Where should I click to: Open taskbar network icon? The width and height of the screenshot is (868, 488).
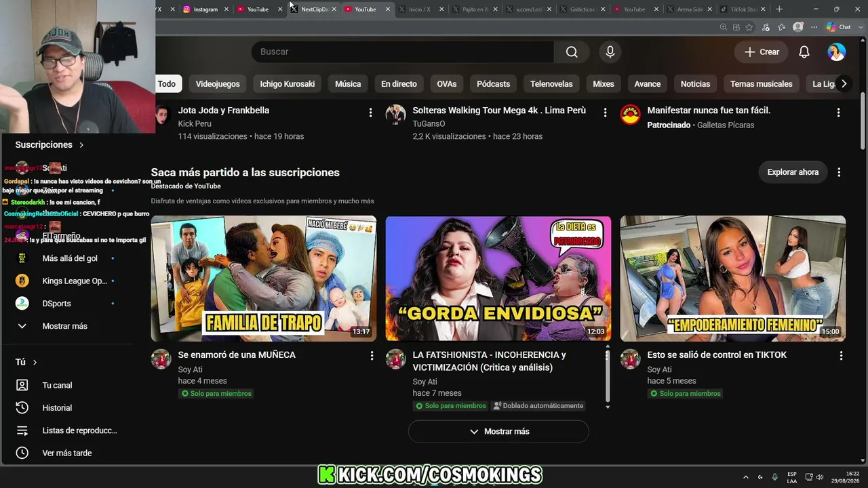pyautogui.click(x=809, y=477)
